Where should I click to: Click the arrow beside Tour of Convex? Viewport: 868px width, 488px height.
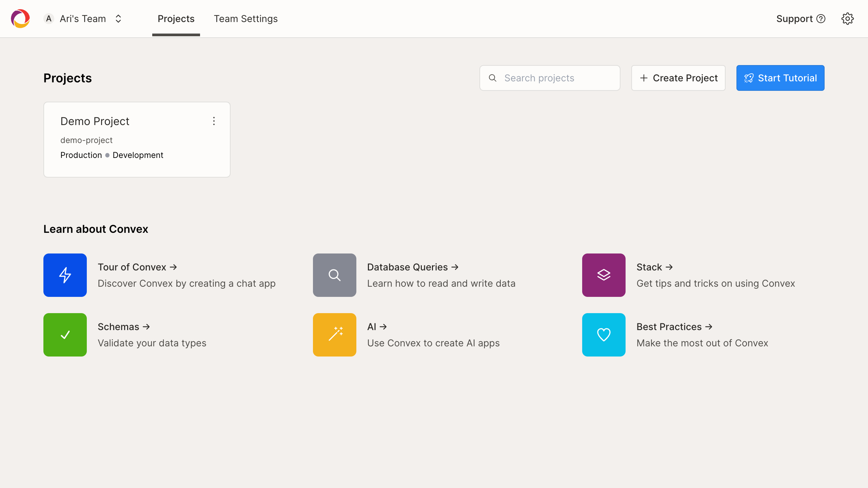[173, 267]
